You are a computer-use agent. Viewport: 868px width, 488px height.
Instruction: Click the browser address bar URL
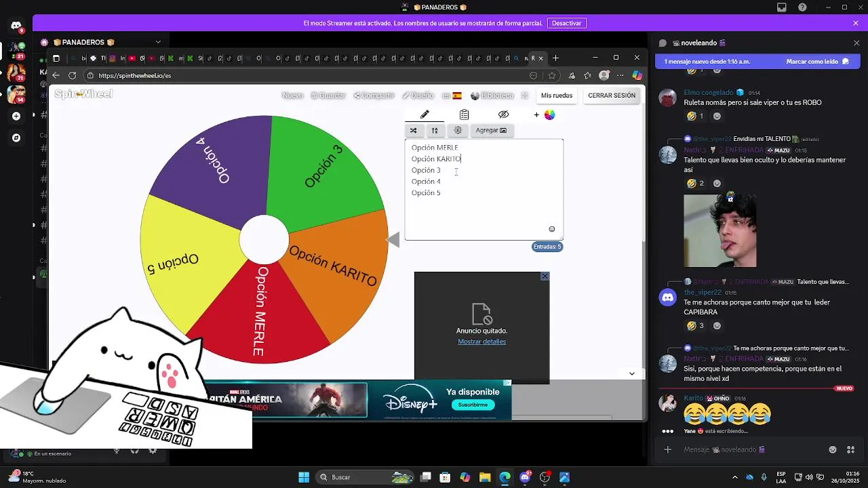[x=134, y=76]
